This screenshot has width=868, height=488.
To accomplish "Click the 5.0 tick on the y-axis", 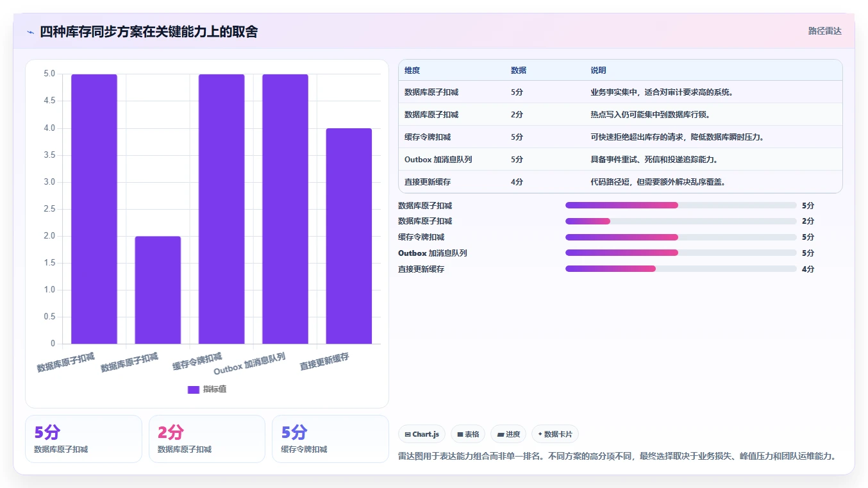I will pyautogui.click(x=49, y=74).
